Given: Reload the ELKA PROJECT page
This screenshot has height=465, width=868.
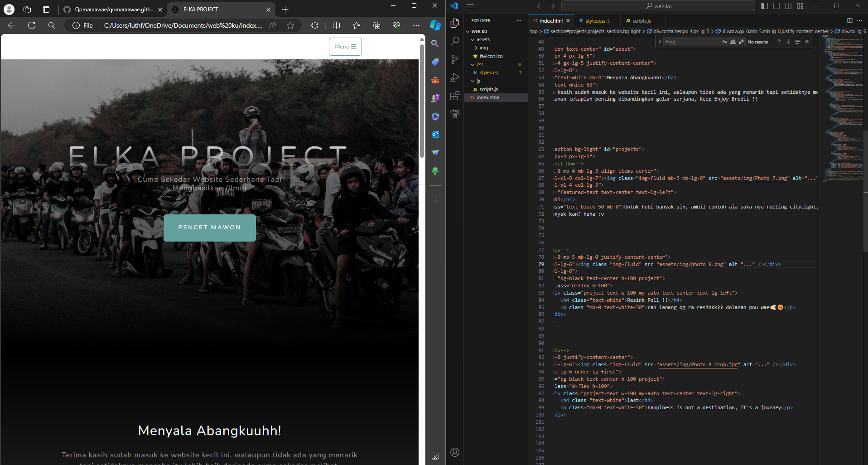Looking at the screenshot, I should pos(31,25).
